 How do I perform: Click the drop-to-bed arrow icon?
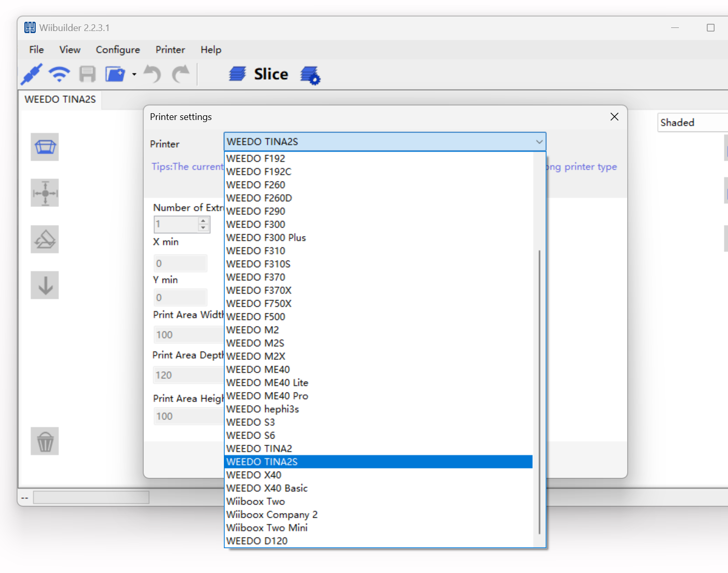click(x=44, y=285)
